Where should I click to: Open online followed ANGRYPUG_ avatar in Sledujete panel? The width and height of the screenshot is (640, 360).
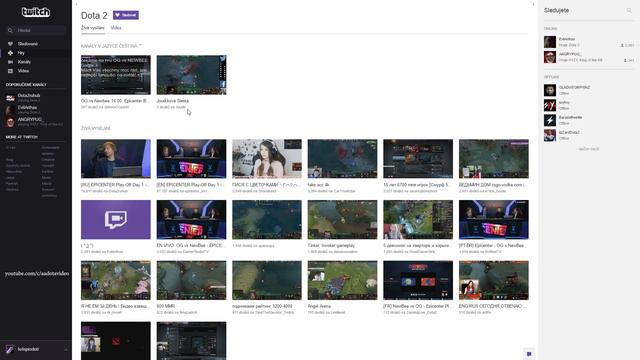[x=550, y=57]
